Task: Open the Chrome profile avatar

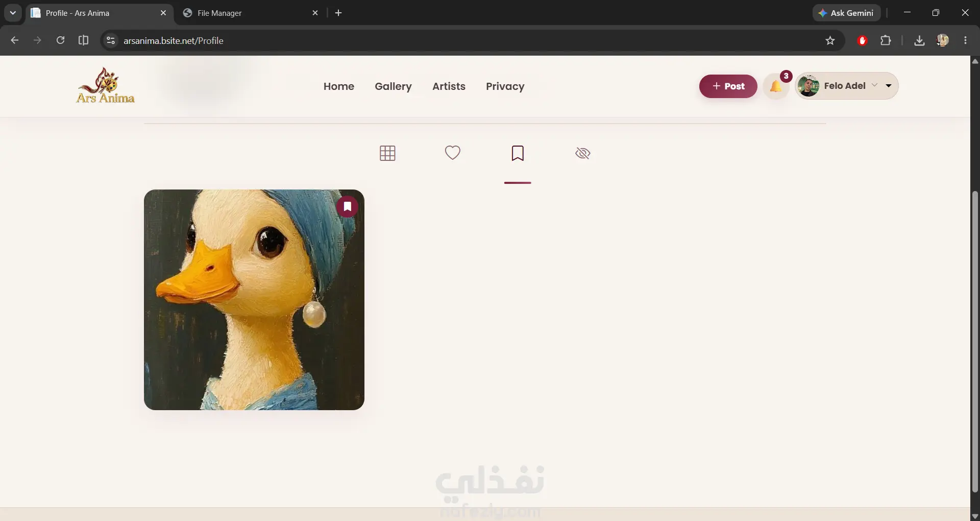Action: click(x=943, y=40)
